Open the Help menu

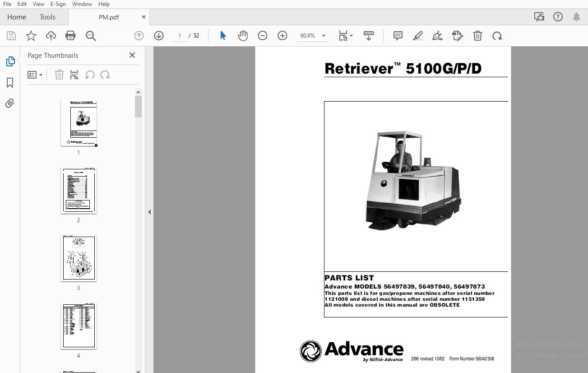104,4
